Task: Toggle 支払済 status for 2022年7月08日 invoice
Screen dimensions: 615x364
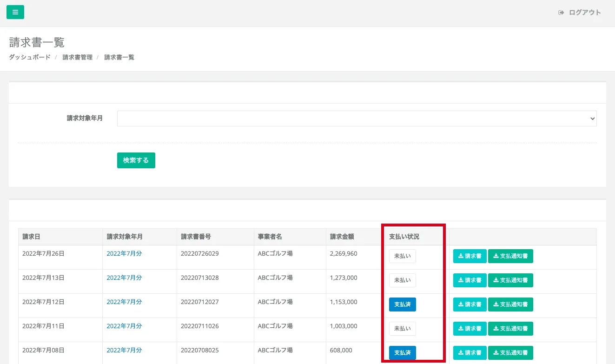Action: click(402, 353)
